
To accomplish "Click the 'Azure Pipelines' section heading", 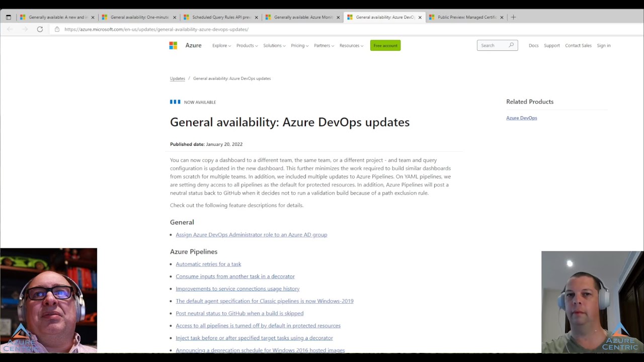I will [x=194, y=251].
